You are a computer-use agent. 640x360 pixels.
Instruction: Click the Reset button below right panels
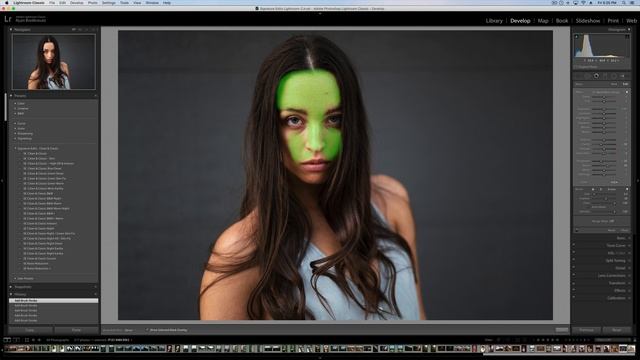coord(617,330)
